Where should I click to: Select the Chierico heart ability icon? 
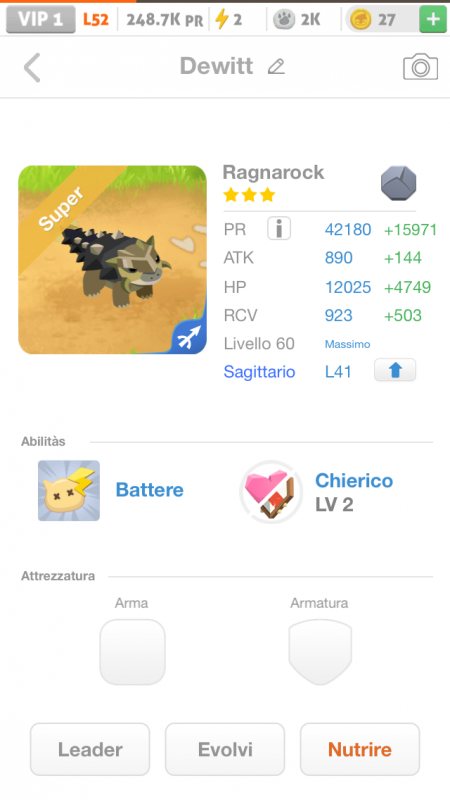(271, 492)
